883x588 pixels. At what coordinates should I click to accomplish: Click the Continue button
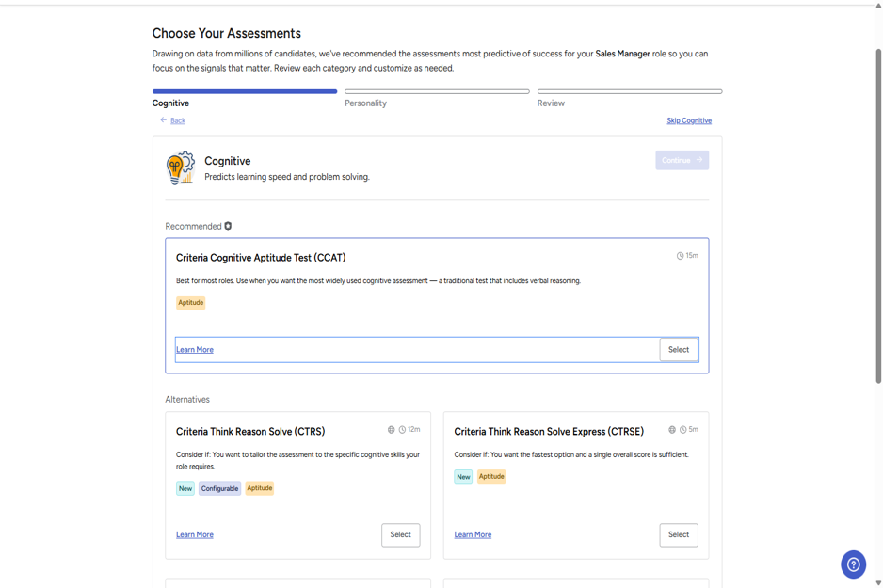(x=682, y=160)
